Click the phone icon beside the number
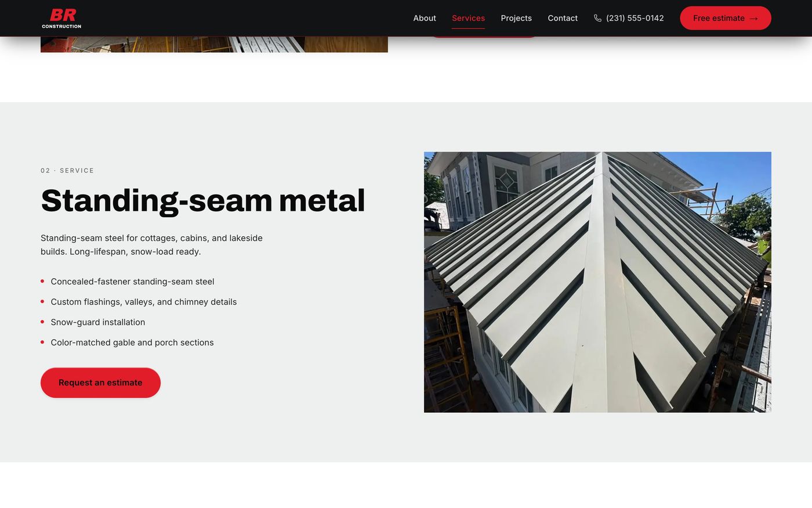 pos(597,18)
